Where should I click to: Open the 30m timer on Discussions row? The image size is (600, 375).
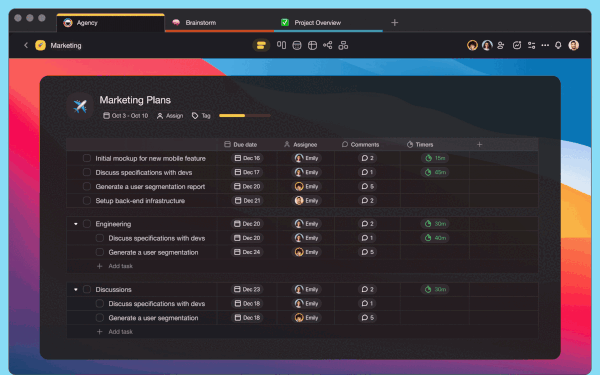(435, 289)
